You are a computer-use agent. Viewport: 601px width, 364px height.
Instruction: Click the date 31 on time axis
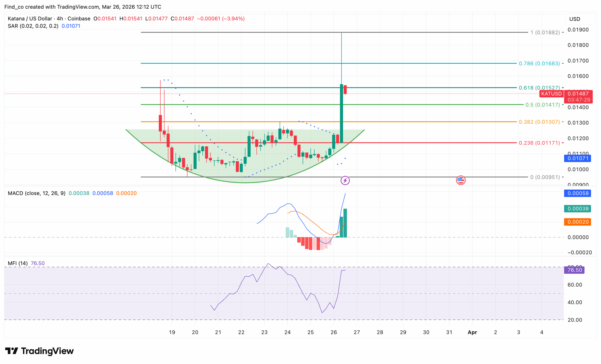[449, 332]
